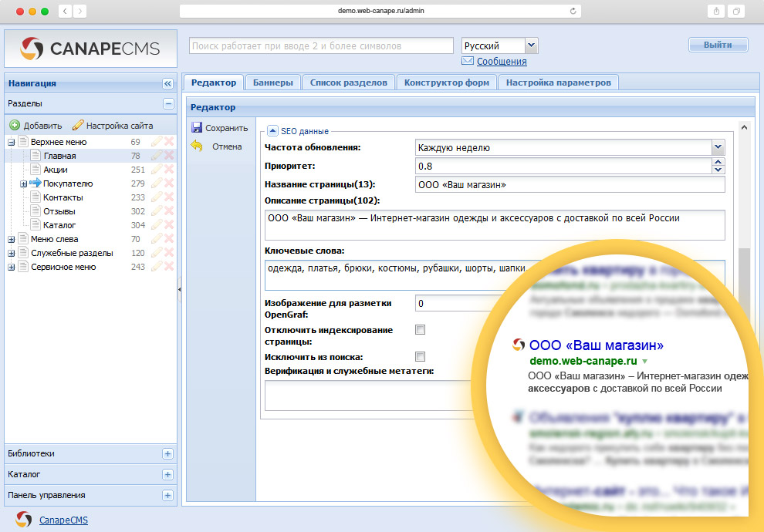Open the Русский language dropdown
This screenshot has width=764, height=532.
click(x=531, y=45)
